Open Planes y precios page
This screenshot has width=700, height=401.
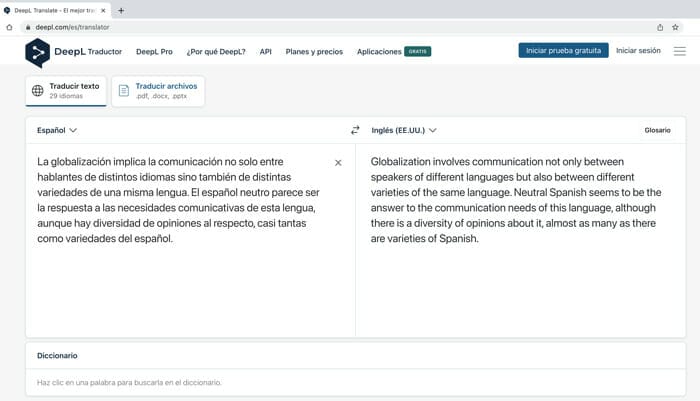[314, 52]
